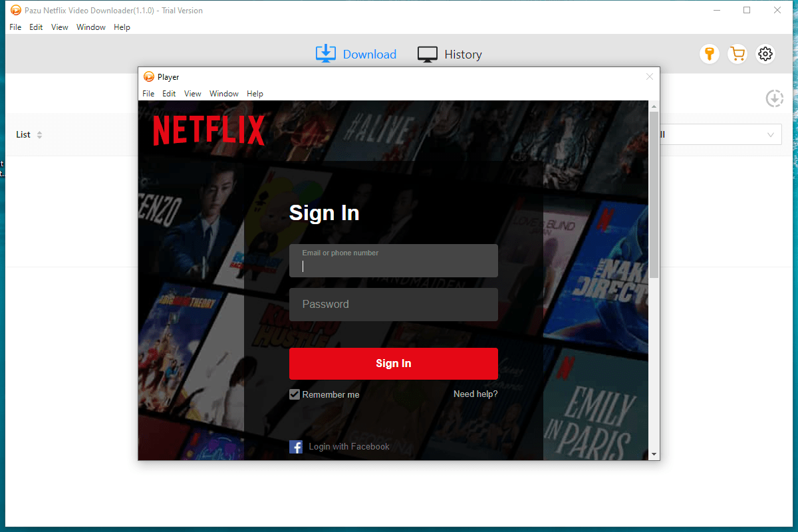This screenshot has width=798, height=532.
Task: Select the Download tab
Action: click(356, 55)
